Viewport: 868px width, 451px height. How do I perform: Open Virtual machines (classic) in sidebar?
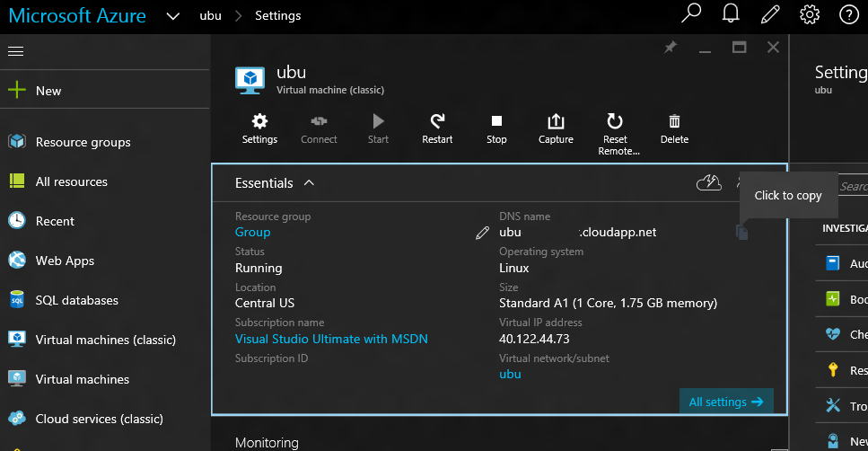pyautogui.click(x=105, y=340)
